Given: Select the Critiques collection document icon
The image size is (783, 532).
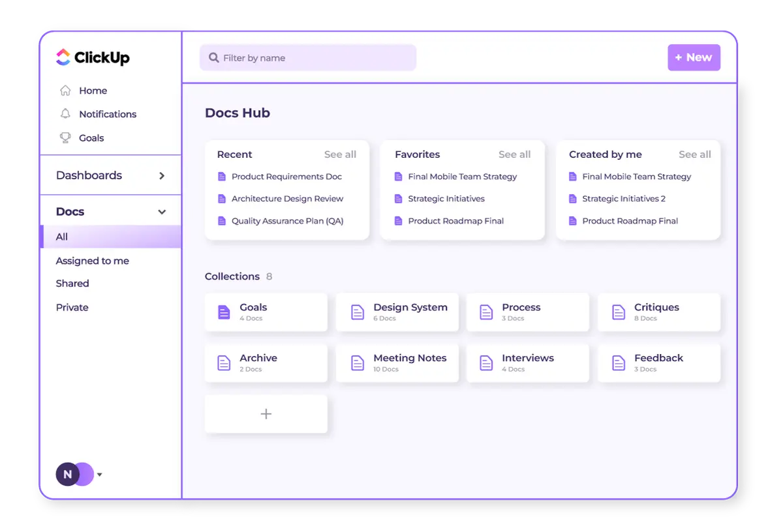Looking at the screenshot, I should 618,312.
